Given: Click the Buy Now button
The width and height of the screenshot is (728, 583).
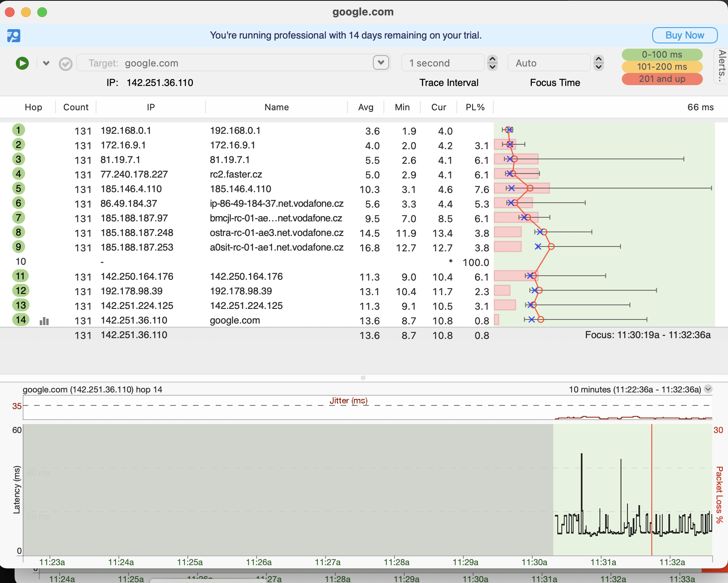Looking at the screenshot, I should (685, 35).
